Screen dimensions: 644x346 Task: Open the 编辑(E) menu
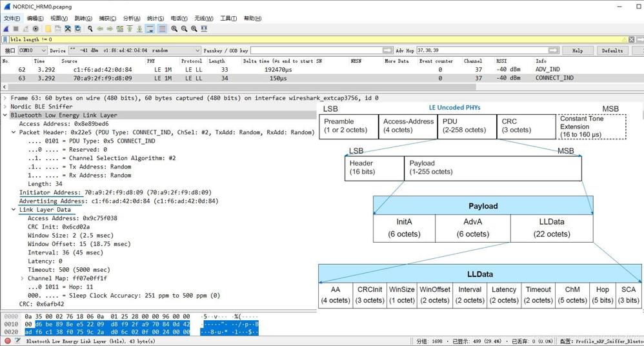click(35, 18)
